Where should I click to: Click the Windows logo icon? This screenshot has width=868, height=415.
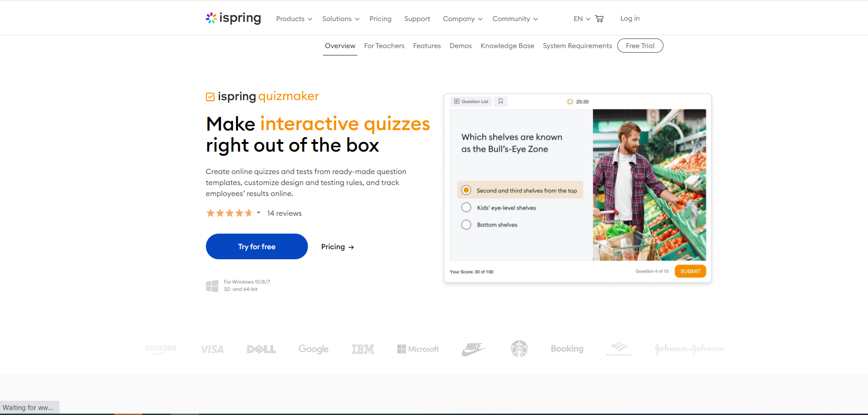click(x=212, y=286)
